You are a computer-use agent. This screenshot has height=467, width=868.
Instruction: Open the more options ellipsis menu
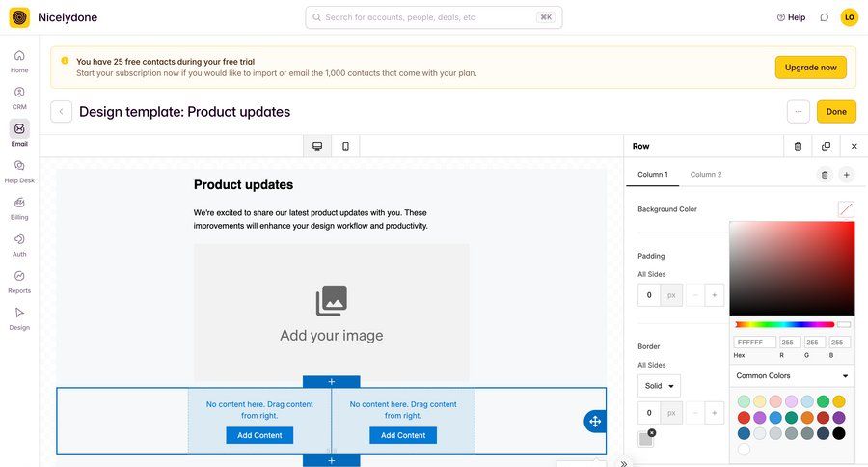798,111
